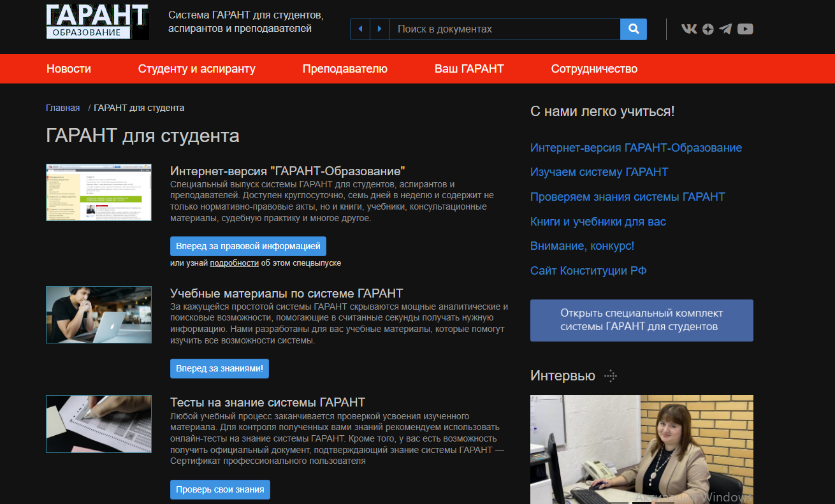Open the YouTube icon

745,29
